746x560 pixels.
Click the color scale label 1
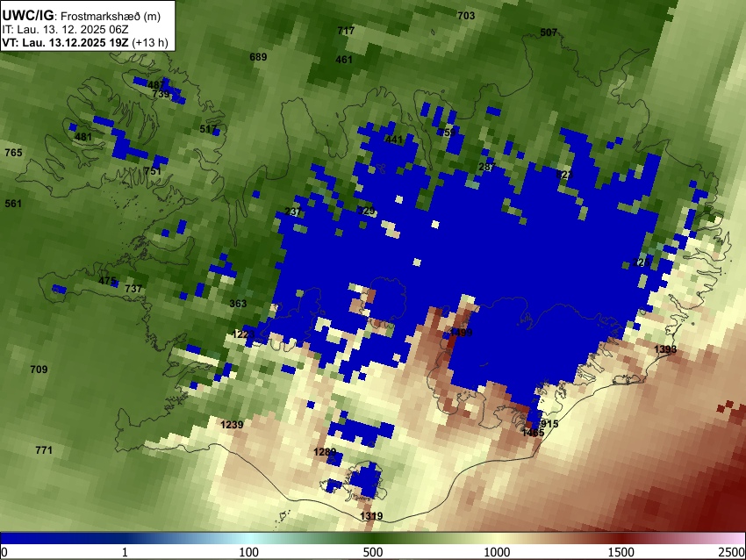coord(125,552)
